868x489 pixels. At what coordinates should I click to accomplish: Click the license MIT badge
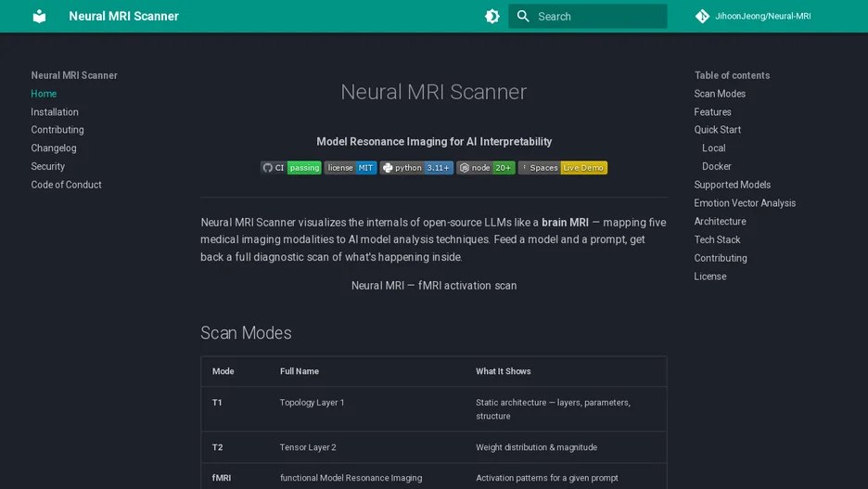351,168
